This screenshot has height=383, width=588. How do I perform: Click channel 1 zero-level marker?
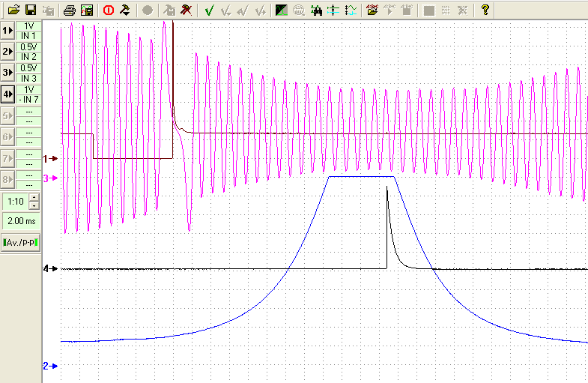(50, 159)
